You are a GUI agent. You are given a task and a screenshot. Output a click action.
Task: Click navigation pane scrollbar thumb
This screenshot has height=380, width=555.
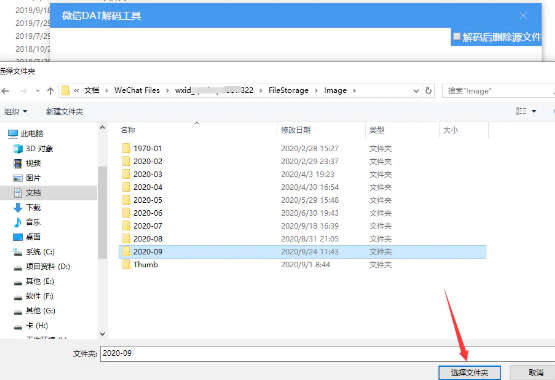point(102,212)
